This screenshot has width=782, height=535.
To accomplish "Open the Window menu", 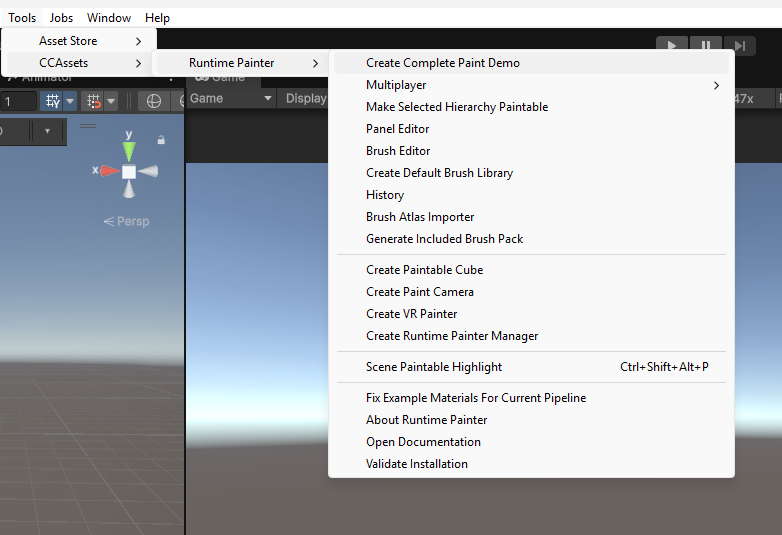I will coord(109,18).
